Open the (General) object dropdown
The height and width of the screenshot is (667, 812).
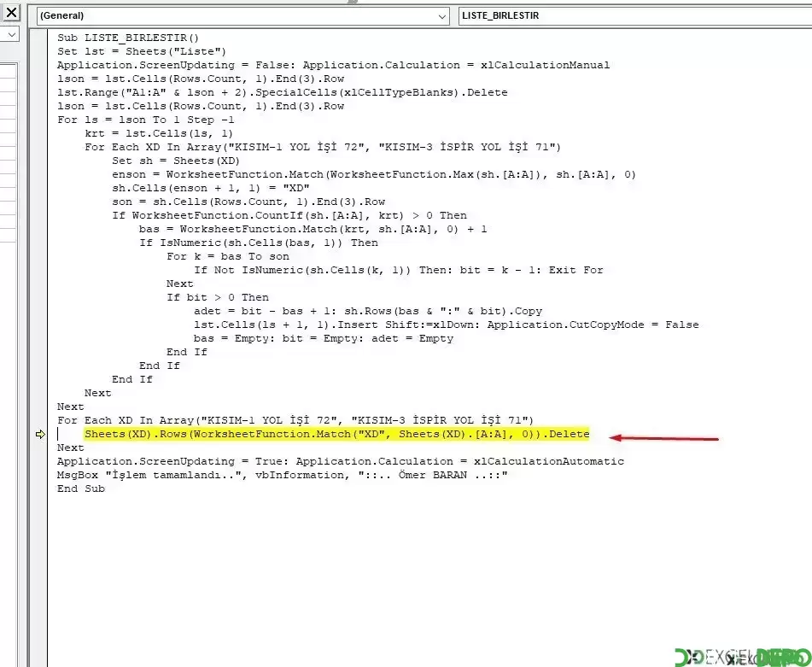[x=242, y=16]
